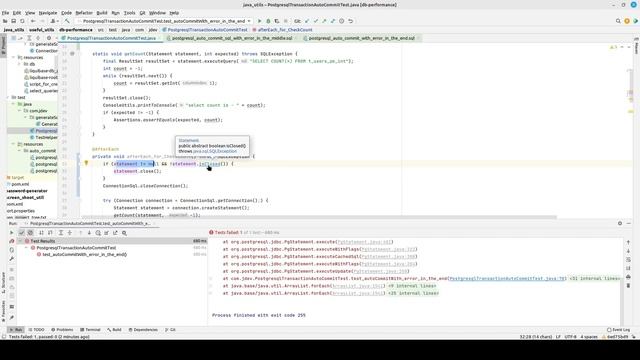Navigate back arrow in main toolbar

coord(33,21)
